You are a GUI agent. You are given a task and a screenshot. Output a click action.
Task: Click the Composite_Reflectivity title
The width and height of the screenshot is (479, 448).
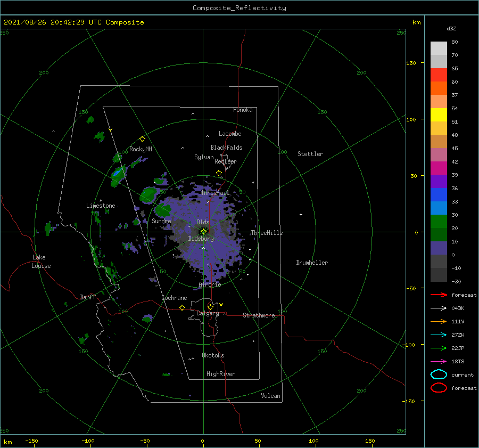240,8
